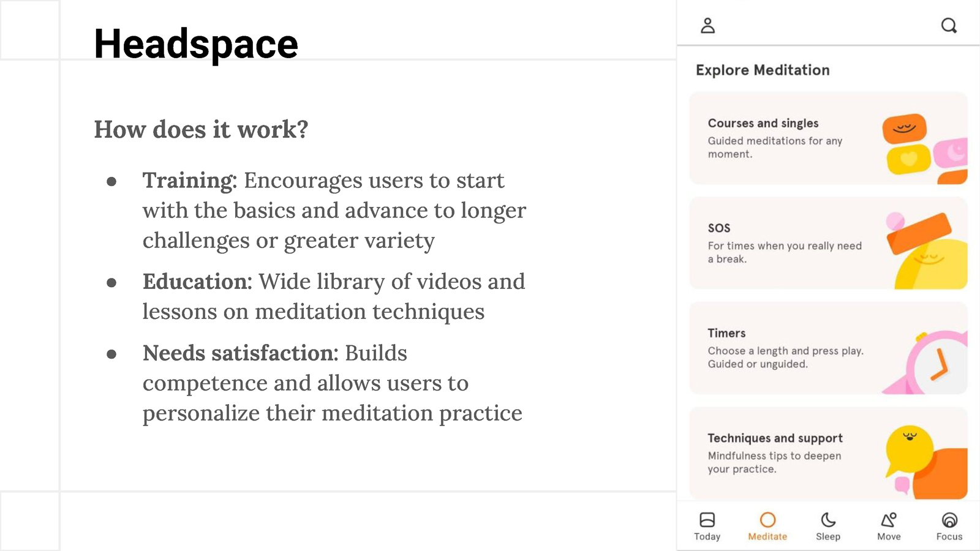Click the SOS card illustration
This screenshot has width=980, height=551.
pos(927,250)
